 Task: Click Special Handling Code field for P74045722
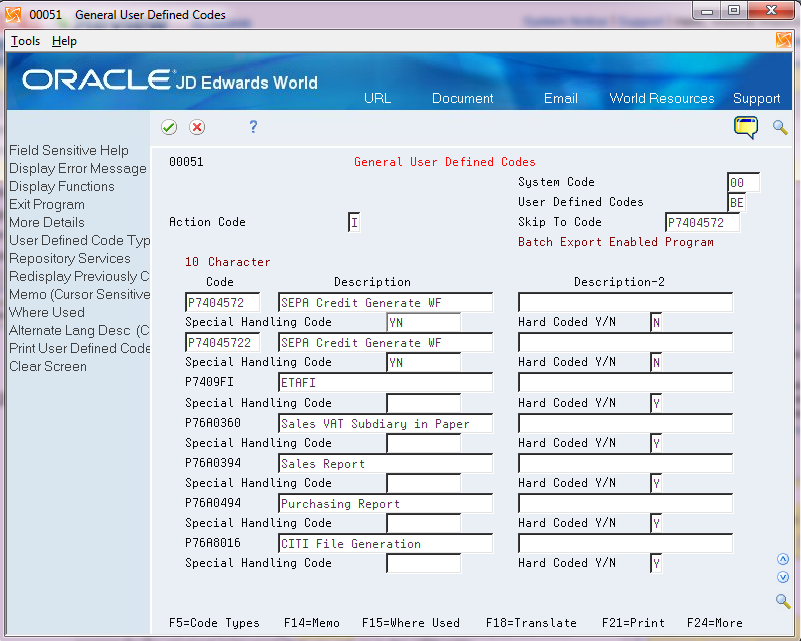pyautogui.click(x=423, y=362)
